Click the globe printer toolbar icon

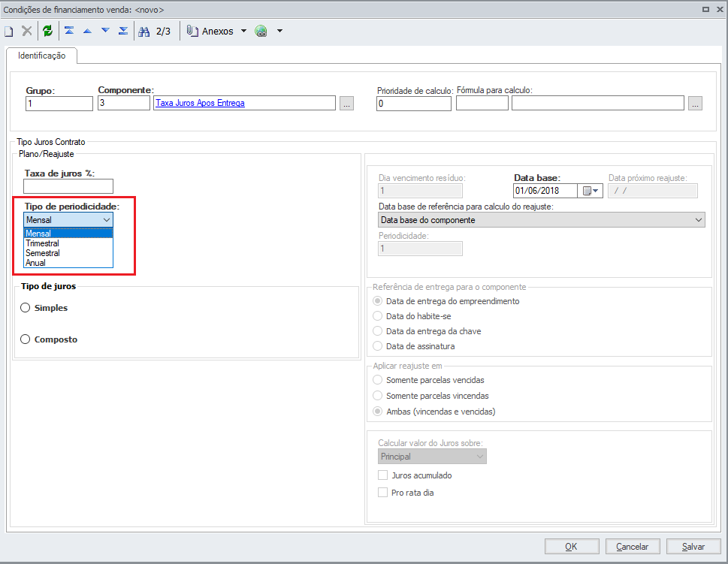point(261,31)
